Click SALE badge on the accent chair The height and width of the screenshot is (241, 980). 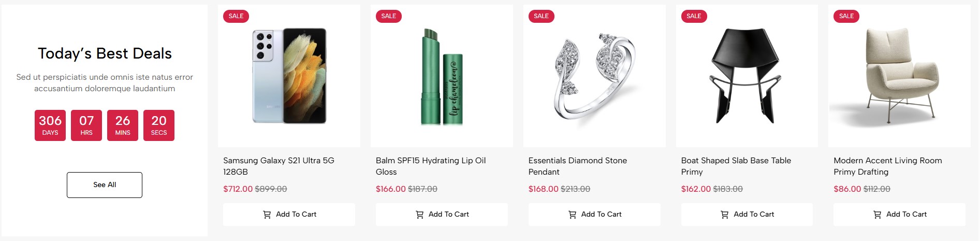846,16
